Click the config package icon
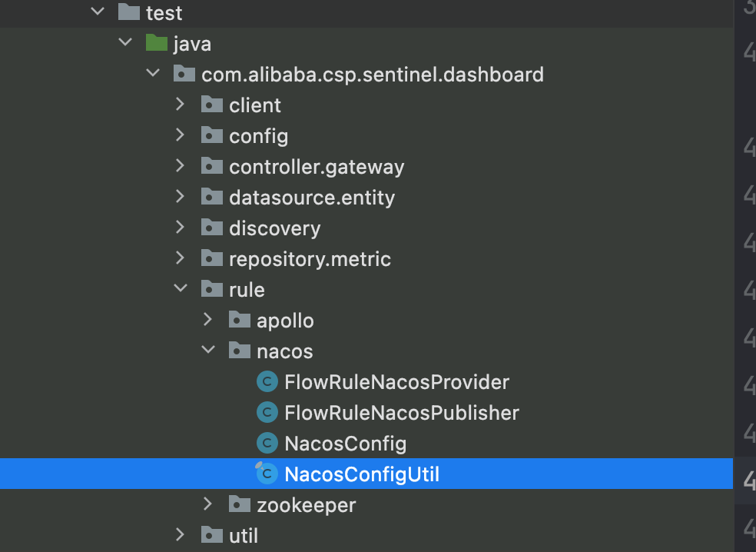This screenshot has height=552, width=756. point(211,135)
